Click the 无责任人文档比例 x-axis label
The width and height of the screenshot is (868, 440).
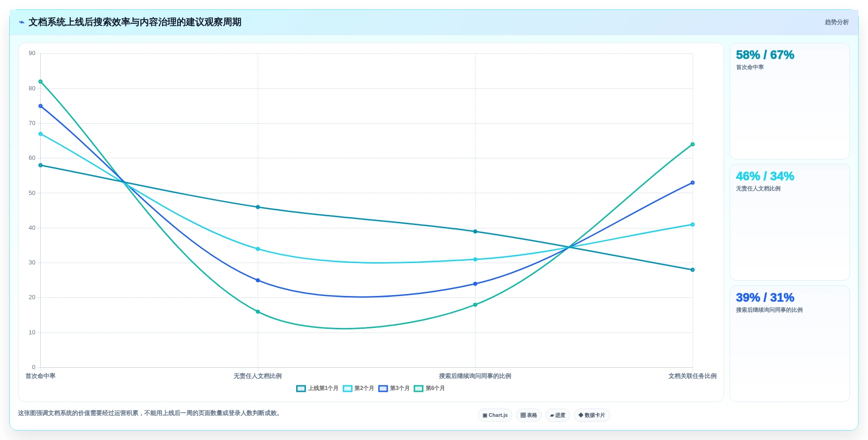pos(258,376)
